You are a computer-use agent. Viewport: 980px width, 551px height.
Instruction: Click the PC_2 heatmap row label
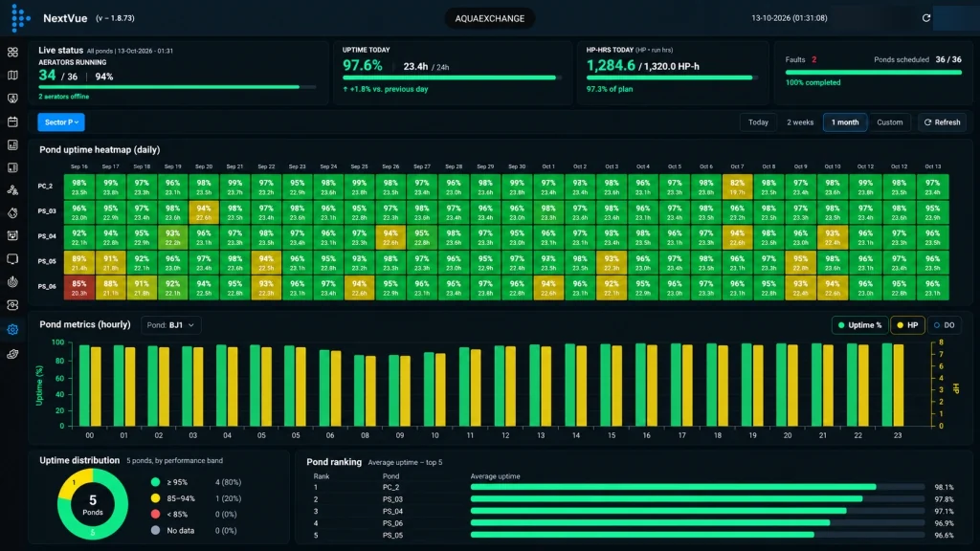45,187
